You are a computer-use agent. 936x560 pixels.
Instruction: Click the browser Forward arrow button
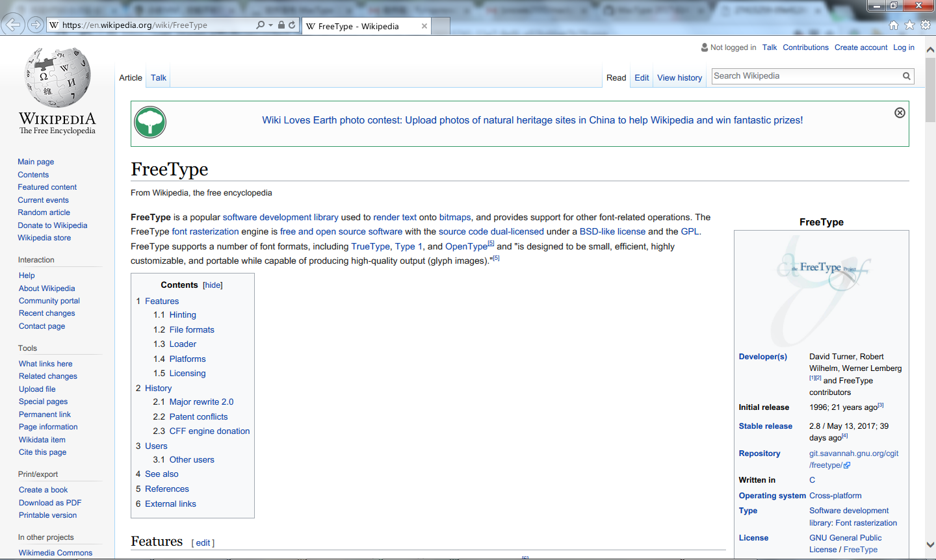[x=36, y=25]
